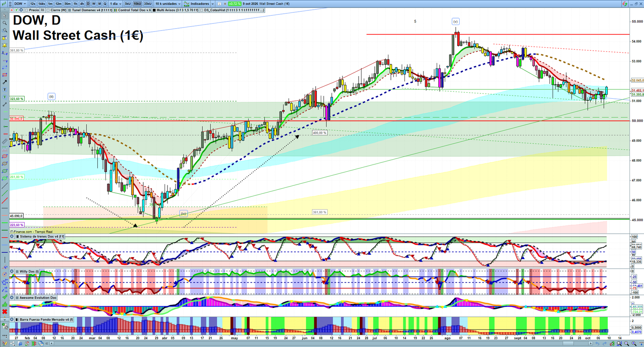Switch to the 1h timeframe
This screenshot has width=644, height=347.
[x=75, y=4]
